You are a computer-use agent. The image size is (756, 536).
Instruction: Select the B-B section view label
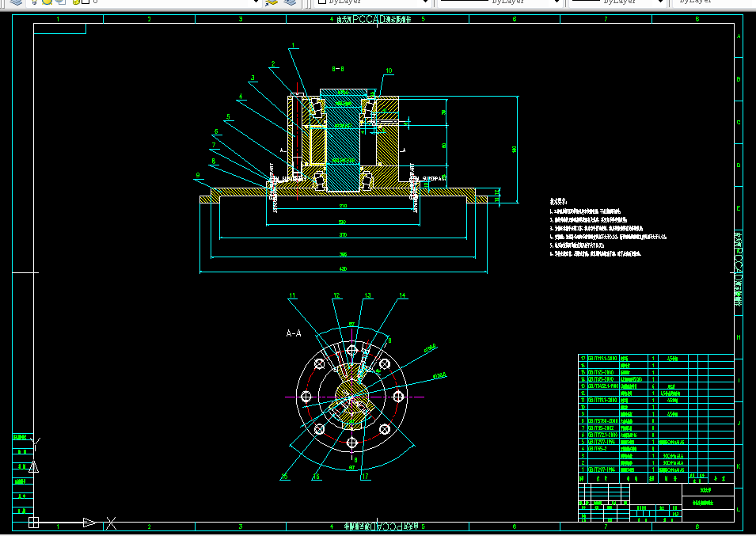click(x=338, y=69)
